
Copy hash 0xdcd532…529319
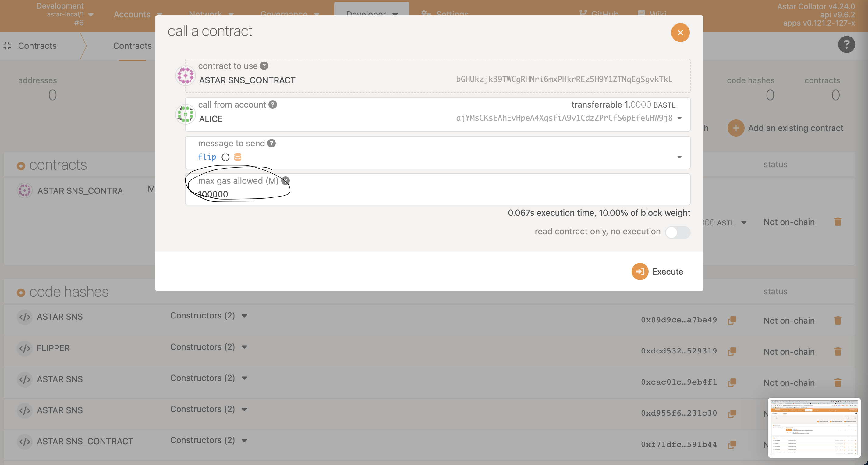pyautogui.click(x=732, y=351)
